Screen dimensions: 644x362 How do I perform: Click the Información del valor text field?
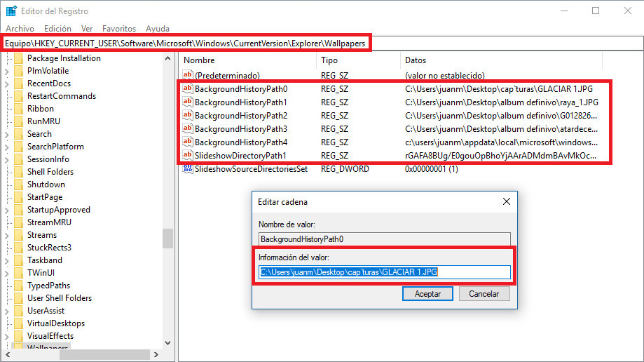[385, 272]
